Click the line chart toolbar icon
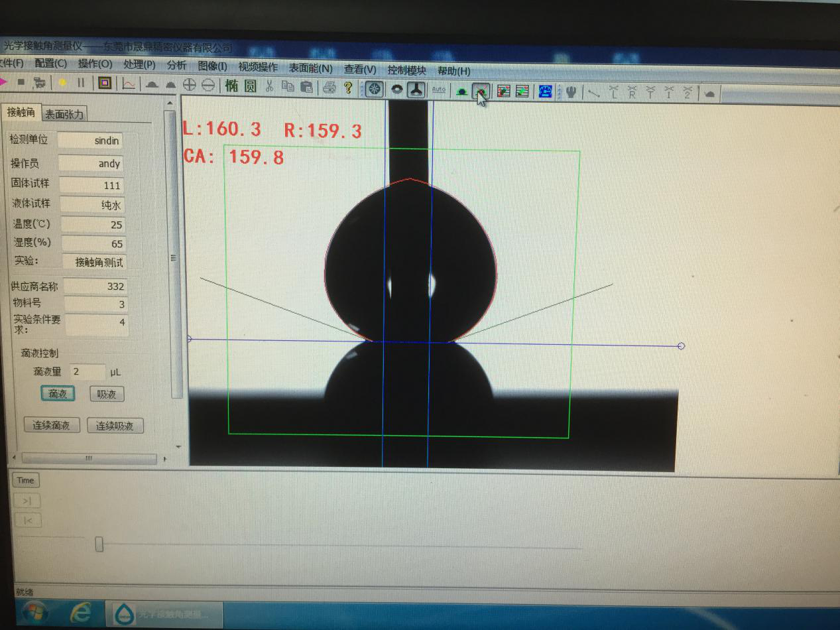The width and height of the screenshot is (840, 630). click(129, 84)
